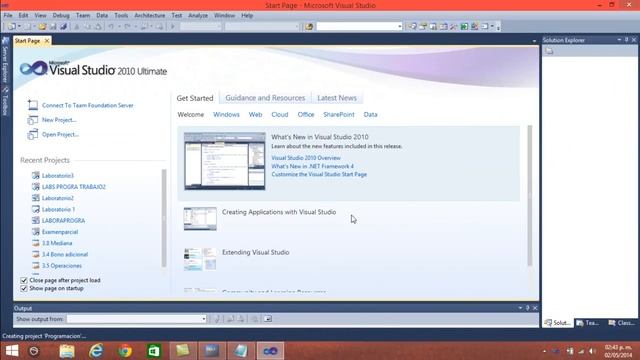Viewport: 640px width, 360px height.
Task: Open the Toolbox side tab
Action: [x=5, y=101]
